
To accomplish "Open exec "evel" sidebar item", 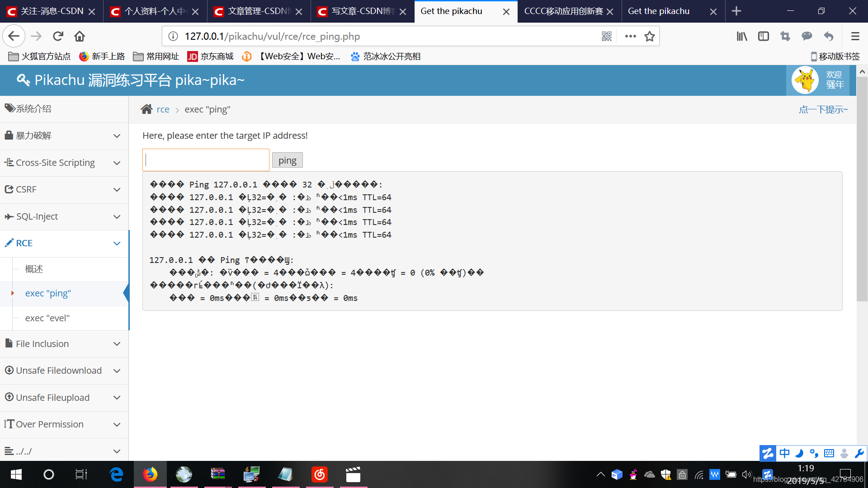I will click(x=47, y=318).
